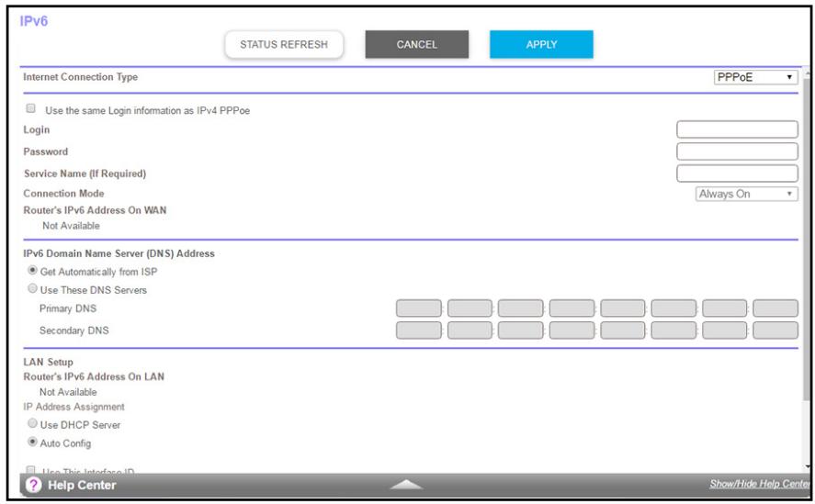Select Get Automatically from ISP radio button

(32, 270)
